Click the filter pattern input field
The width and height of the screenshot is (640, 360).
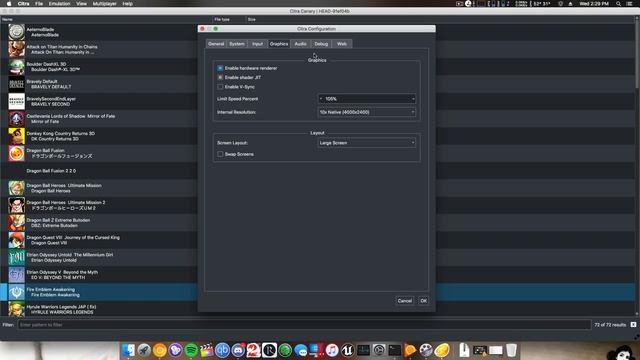click(x=304, y=325)
